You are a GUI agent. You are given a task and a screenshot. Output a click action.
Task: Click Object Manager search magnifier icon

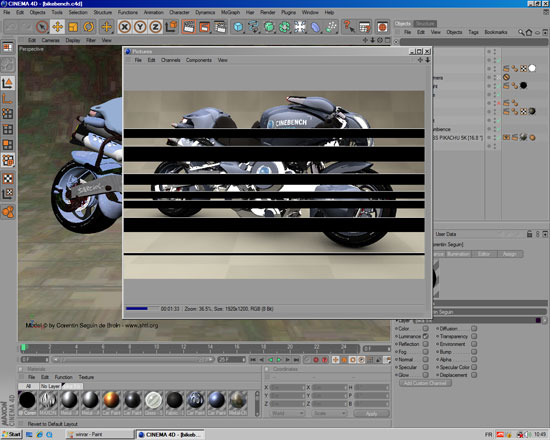point(521,33)
